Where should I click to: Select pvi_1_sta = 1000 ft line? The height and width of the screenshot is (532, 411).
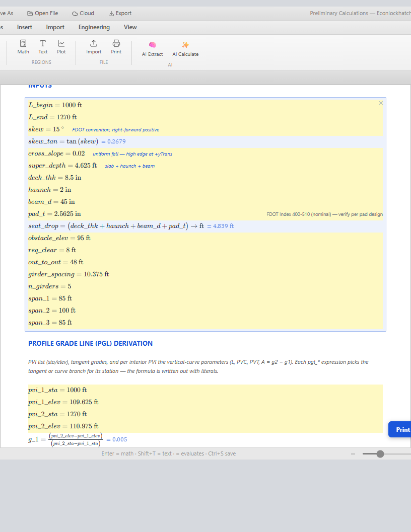[205, 391]
